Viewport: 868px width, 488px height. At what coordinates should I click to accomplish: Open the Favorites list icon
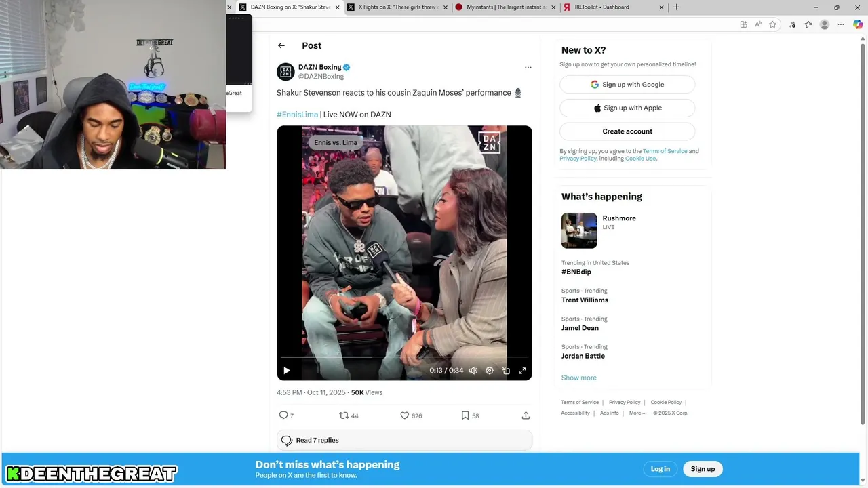(x=808, y=24)
